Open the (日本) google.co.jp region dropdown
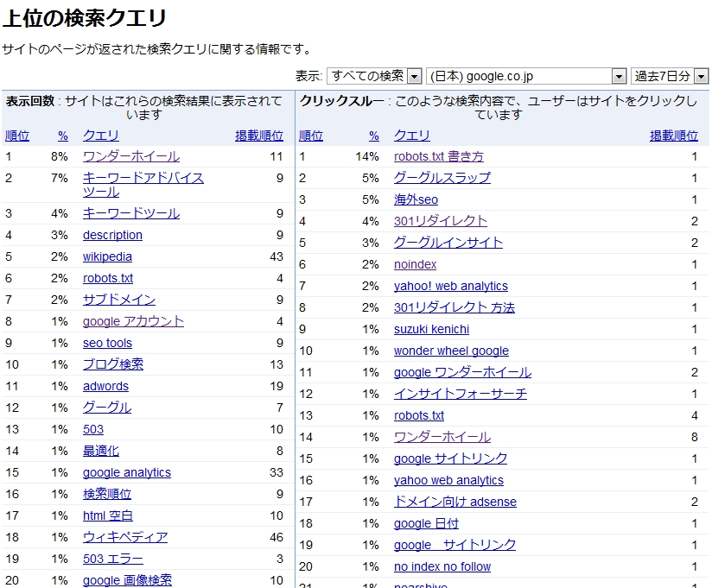 point(526,76)
